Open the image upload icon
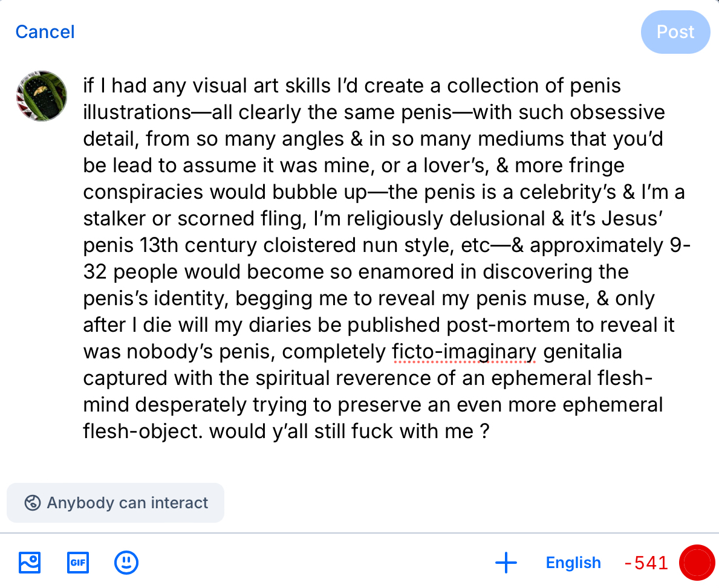This screenshot has height=588, width=719. click(x=30, y=563)
